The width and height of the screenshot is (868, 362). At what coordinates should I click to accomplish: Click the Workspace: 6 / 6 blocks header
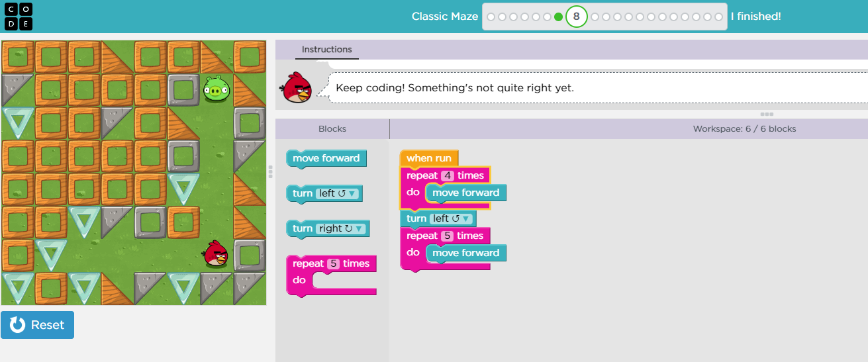[744, 129]
